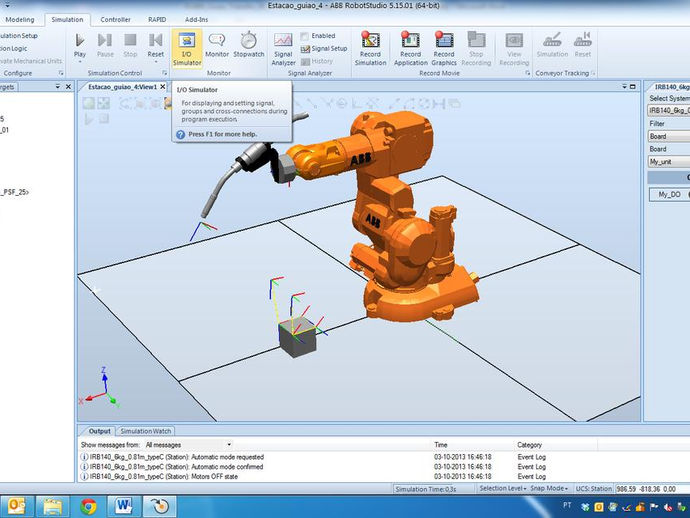The width and height of the screenshot is (690, 518).
Task: Click Record Application
Action: pyautogui.click(x=411, y=49)
